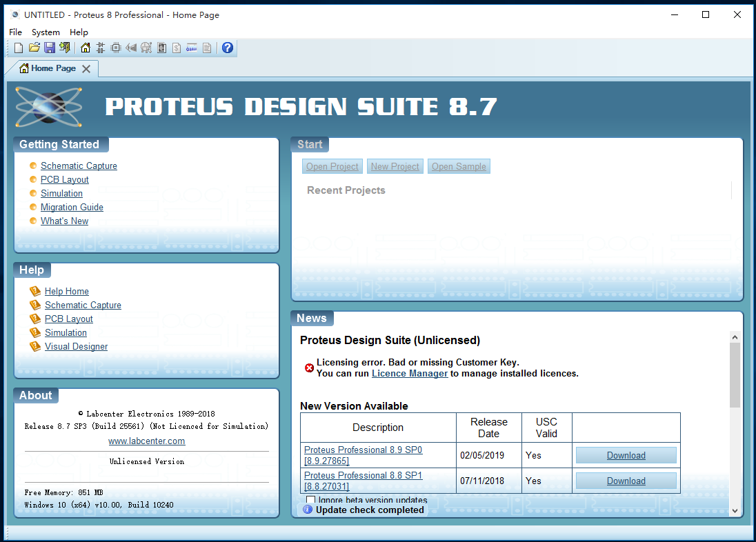Click News panel scrollbar up arrow
This screenshot has width=756, height=542.
(x=735, y=337)
